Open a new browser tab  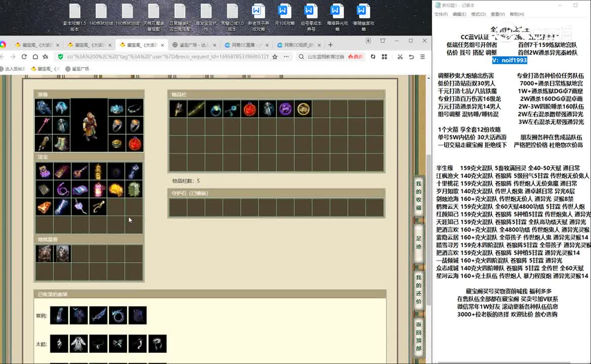(x=330, y=45)
